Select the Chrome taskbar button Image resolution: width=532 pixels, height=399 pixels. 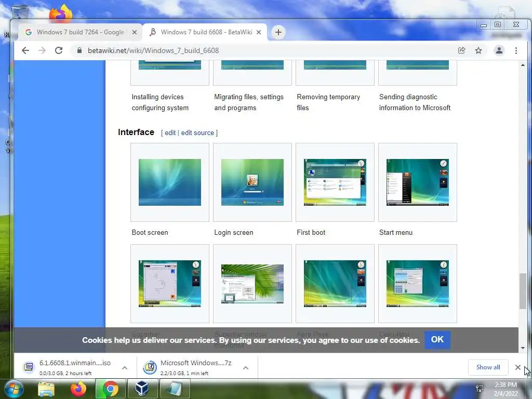point(110,389)
